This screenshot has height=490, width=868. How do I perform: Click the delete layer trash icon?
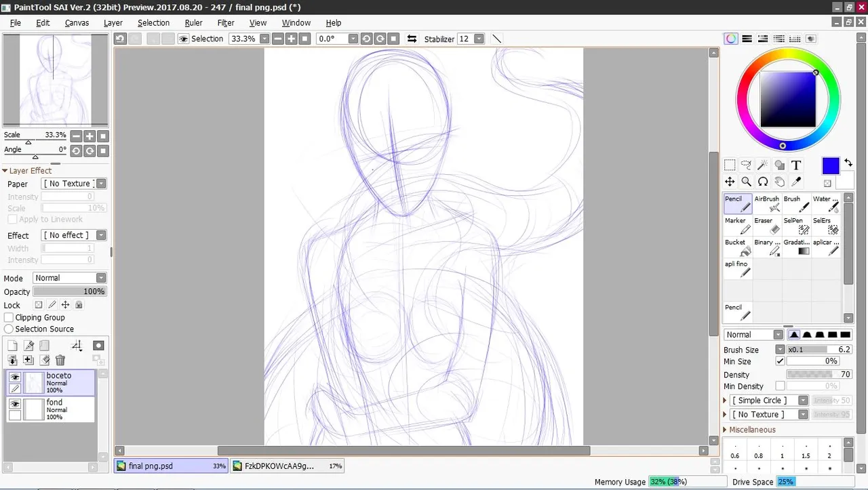tap(60, 361)
